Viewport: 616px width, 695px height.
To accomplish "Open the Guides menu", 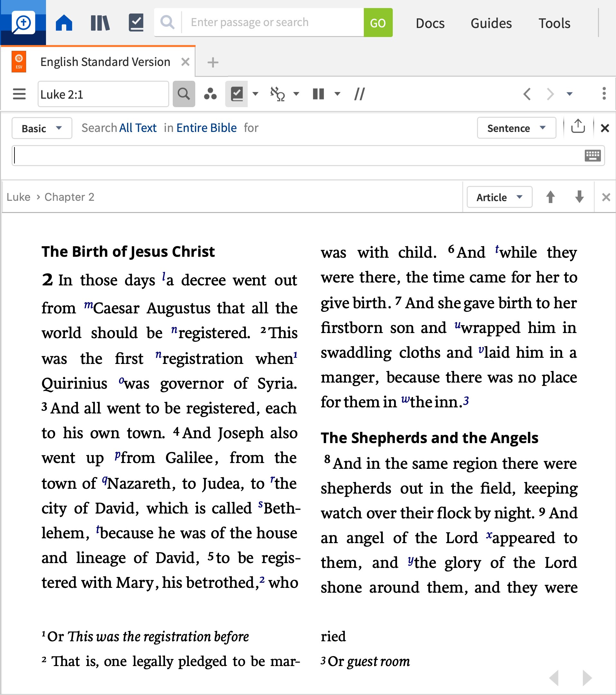I will click(x=491, y=23).
